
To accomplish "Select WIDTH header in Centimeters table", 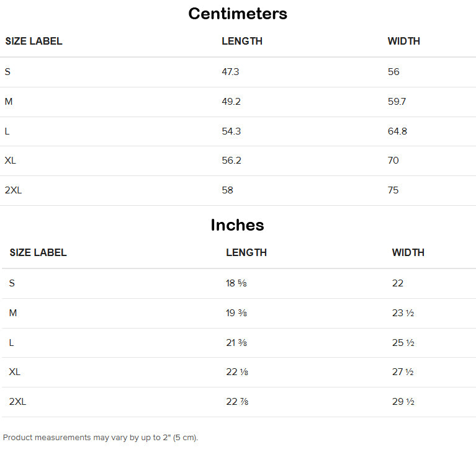I will coord(404,42).
